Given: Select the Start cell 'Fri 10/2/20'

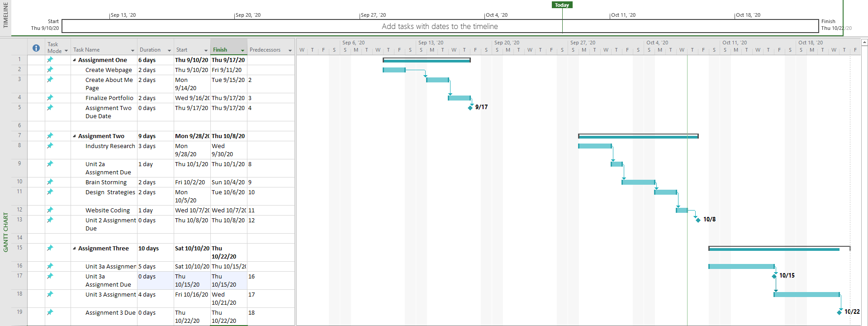Looking at the screenshot, I should (192, 182).
